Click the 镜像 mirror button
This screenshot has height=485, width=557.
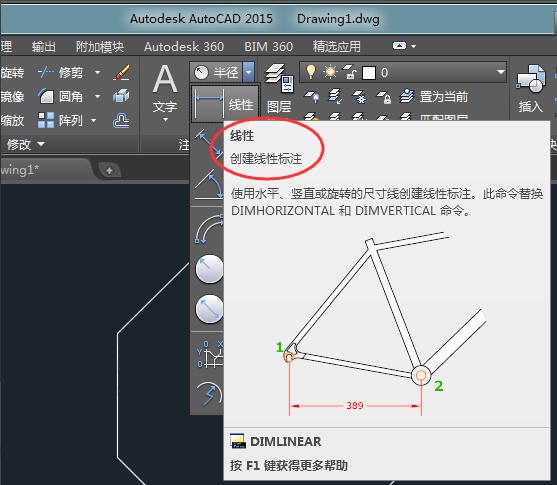pyautogui.click(x=12, y=96)
